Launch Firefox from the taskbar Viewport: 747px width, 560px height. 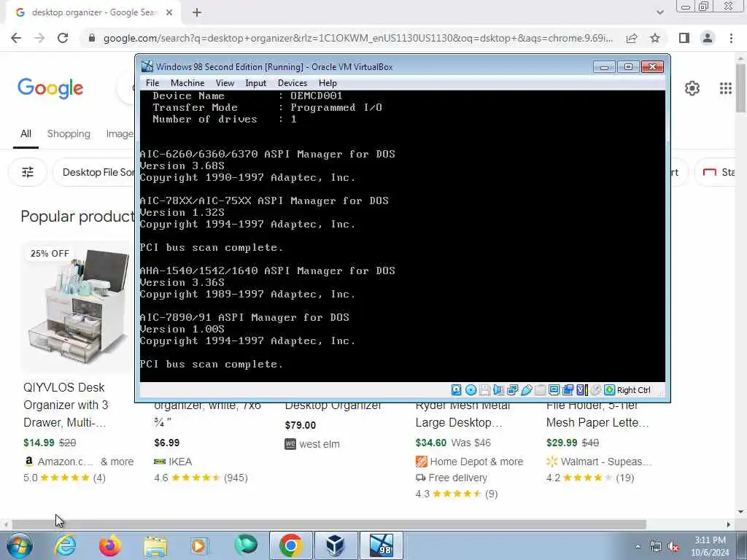[x=109, y=545]
